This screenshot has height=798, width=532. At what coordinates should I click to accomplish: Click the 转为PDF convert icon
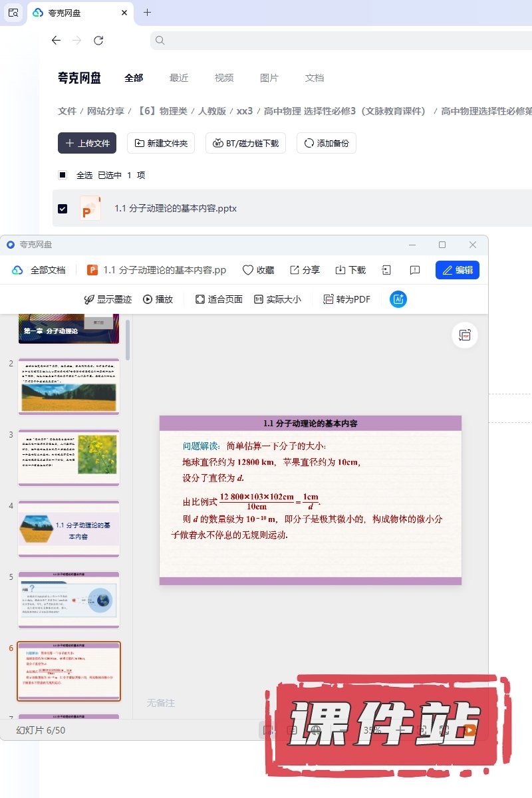point(328,299)
